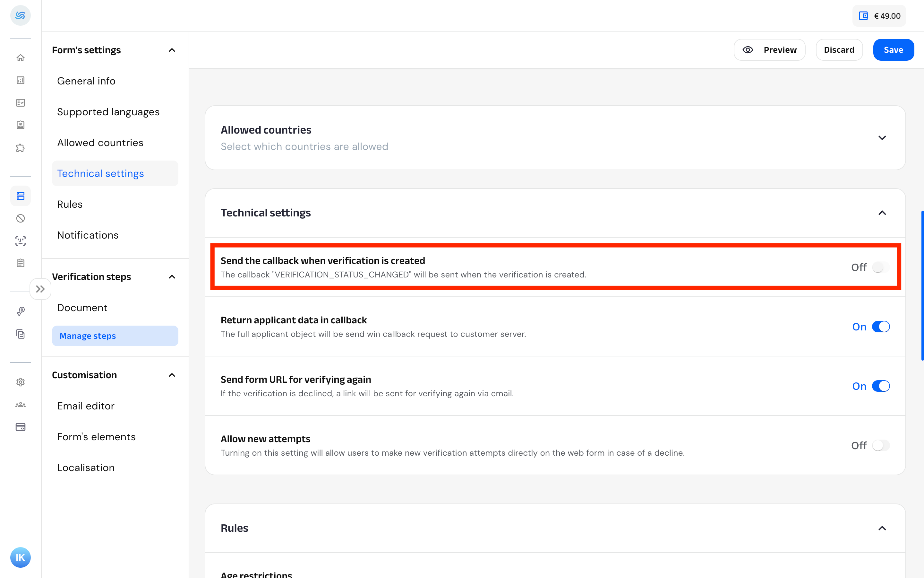The image size is (924, 578).
Task: Open the bar-chart statistics sidebar icon
Action: tap(21, 80)
